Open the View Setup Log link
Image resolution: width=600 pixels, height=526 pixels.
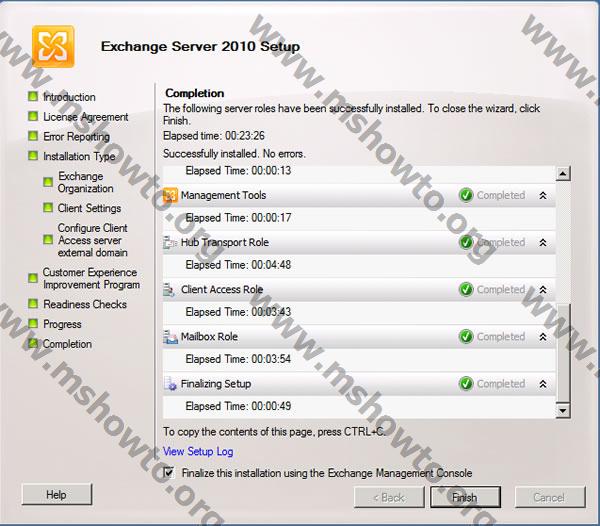198,452
